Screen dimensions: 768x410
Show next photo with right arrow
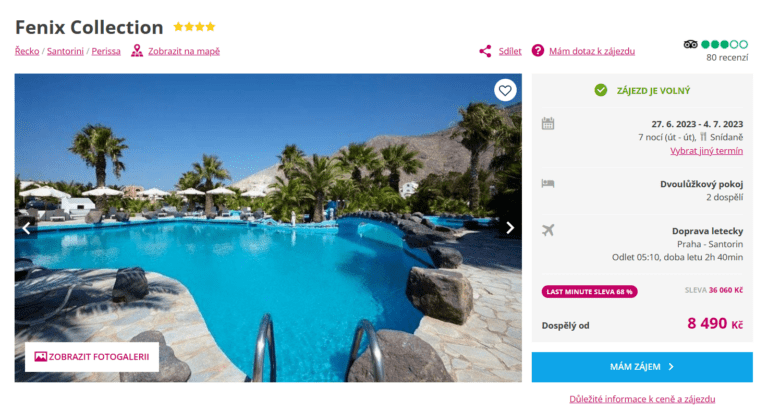tap(510, 228)
